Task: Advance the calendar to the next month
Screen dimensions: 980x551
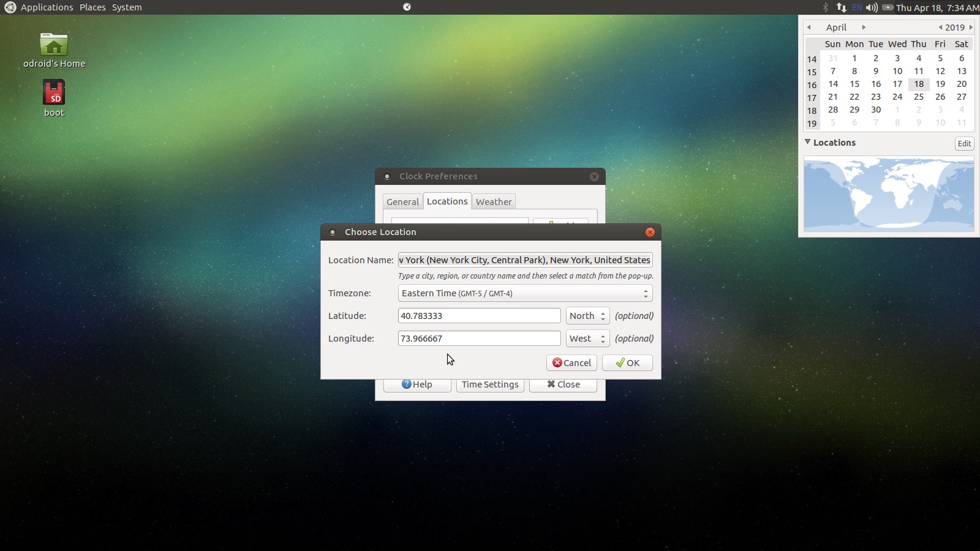Action: 864,27
